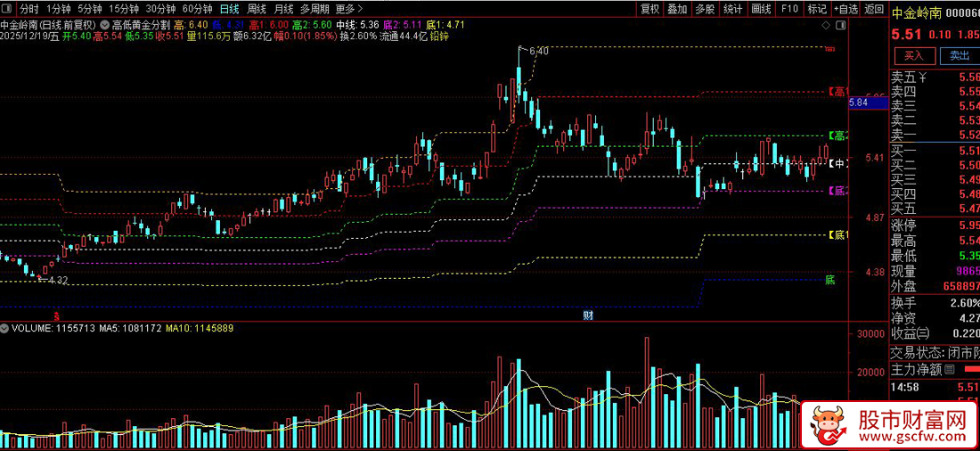Click the 买一 order book row
The image size is (980, 451).
tap(935, 150)
